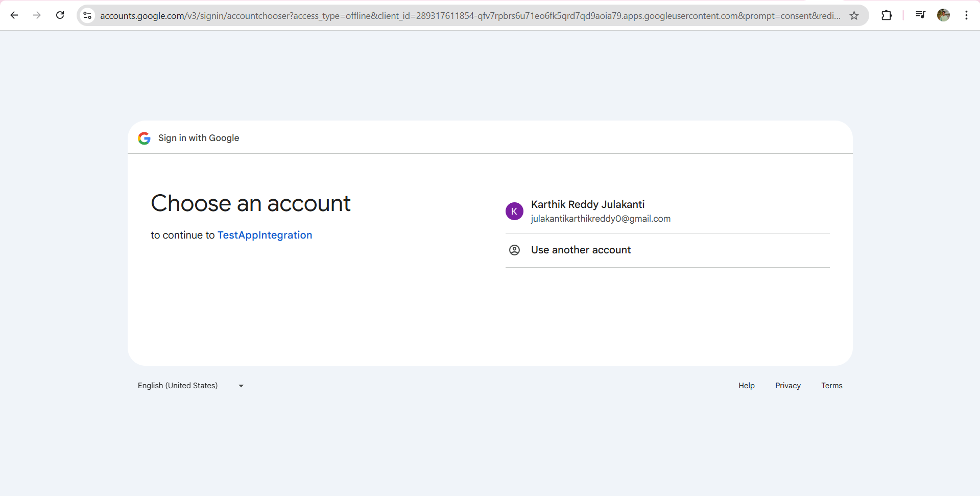Open the media controls icon
This screenshot has height=496, width=980.
[x=920, y=15]
